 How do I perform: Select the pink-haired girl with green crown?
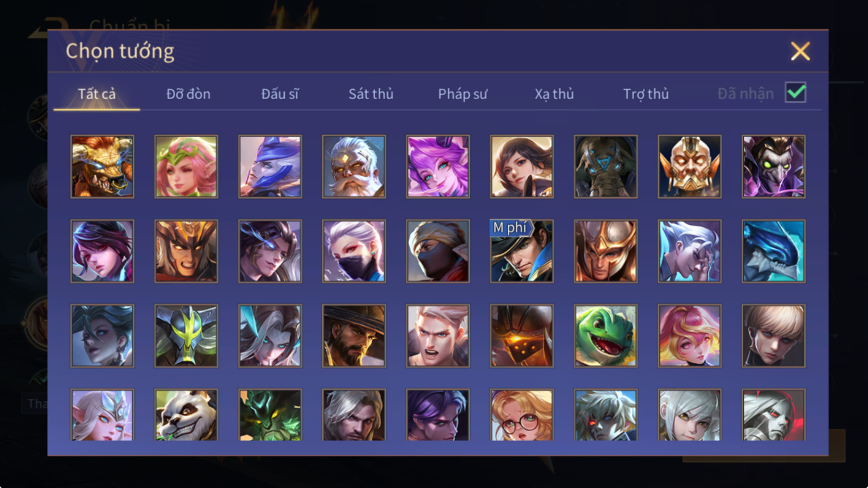186,167
